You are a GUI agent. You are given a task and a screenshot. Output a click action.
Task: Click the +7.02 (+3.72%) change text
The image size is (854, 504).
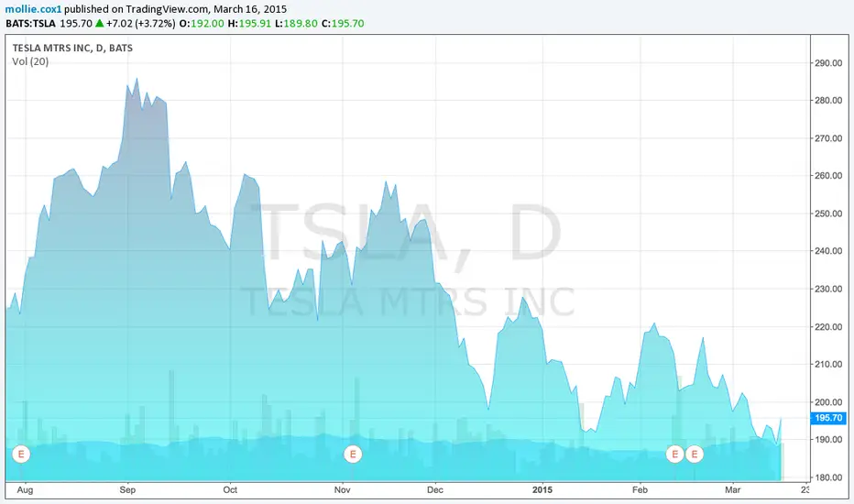pyautogui.click(x=140, y=24)
